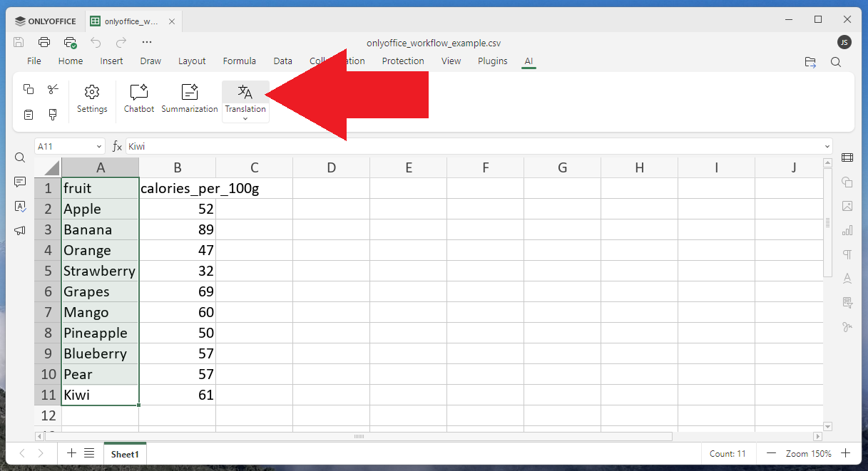
Task: Add a new sheet with plus button
Action: point(71,453)
